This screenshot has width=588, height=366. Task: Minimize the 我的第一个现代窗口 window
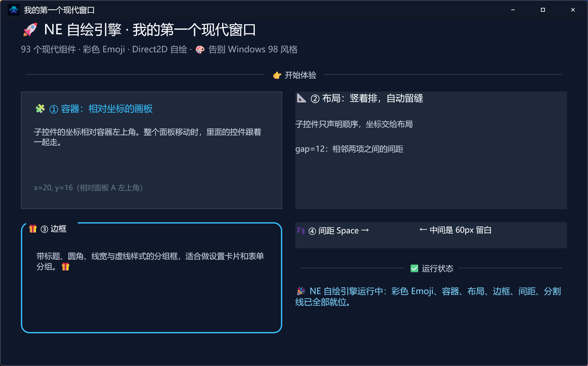pos(513,10)
